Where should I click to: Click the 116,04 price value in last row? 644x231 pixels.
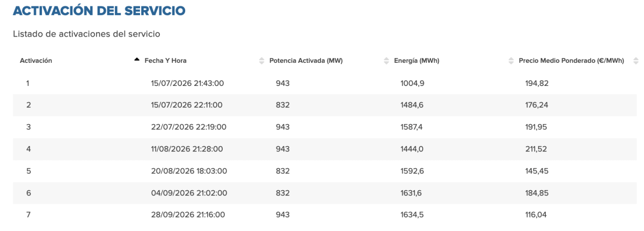[x=536, y=215]
